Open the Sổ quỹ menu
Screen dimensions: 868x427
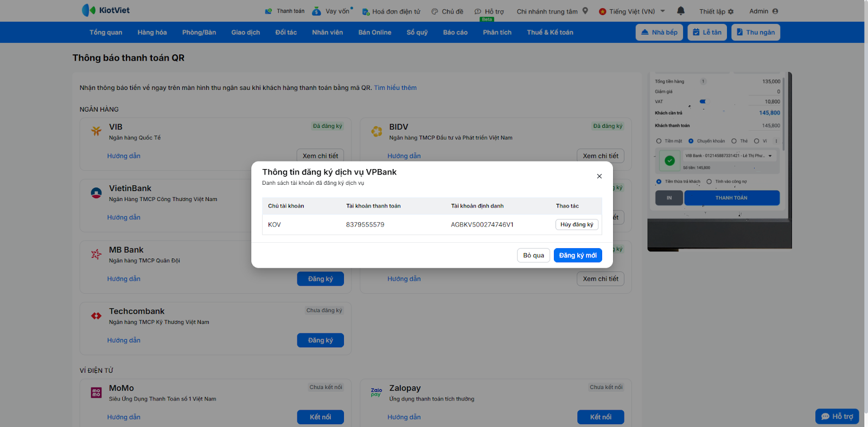417,33
